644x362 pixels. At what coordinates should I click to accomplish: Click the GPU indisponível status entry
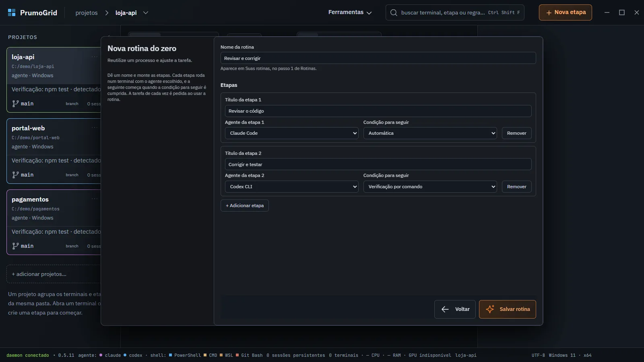tap(430, 355)
